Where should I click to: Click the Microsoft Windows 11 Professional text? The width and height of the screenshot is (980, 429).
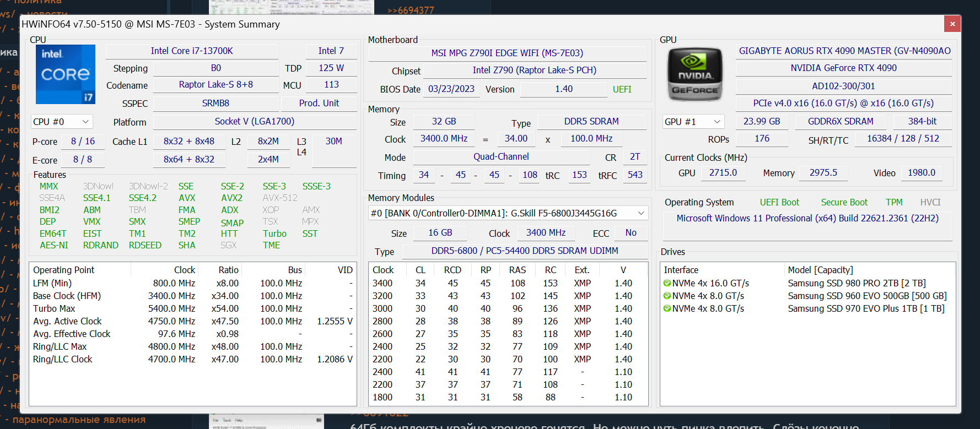[807, 219]
